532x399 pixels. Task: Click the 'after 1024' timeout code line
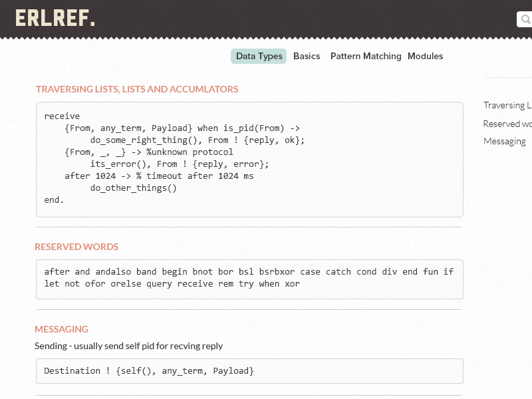click(x=159, y=176)
